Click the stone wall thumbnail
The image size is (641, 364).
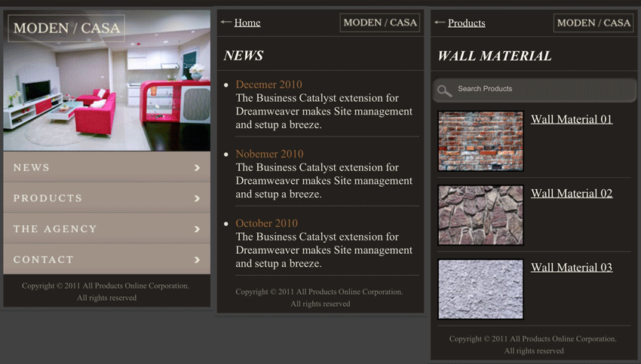click(x=480, y=215)
